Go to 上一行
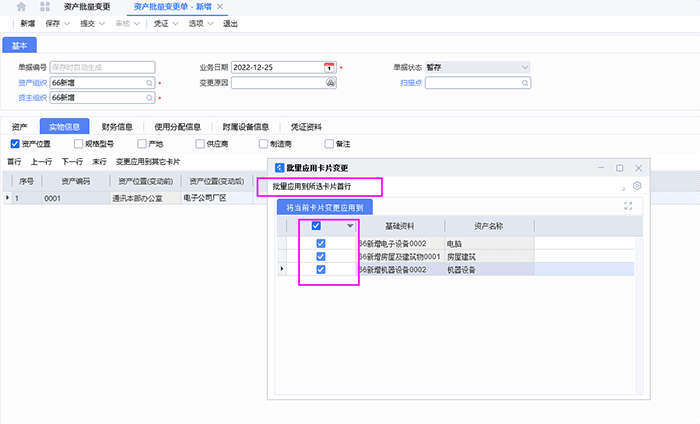Screen dimensions: 700x424 [x=41, y=162]
